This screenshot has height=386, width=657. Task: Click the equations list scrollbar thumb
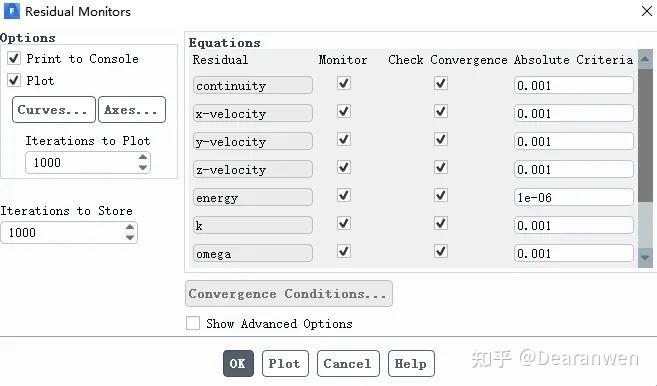click(x=645, y=135)
